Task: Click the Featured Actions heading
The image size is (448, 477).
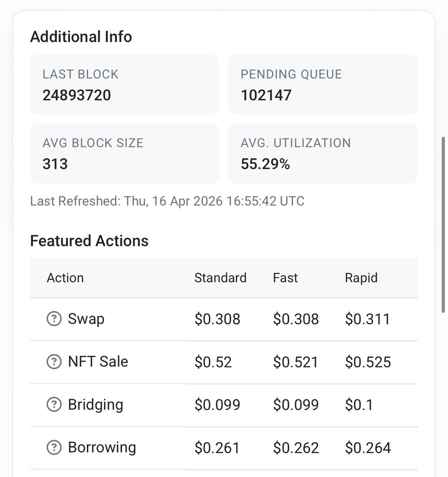Action: (89, 241)
